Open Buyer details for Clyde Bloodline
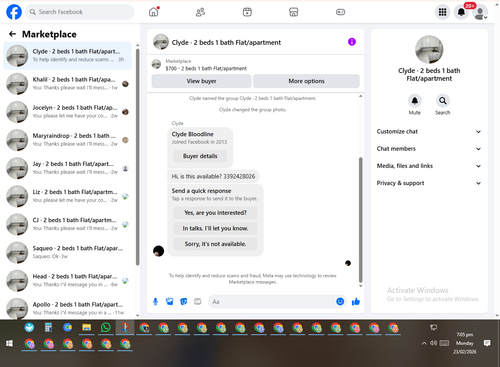The width and height of the screenshot is (500, 367). pos(200,156)
